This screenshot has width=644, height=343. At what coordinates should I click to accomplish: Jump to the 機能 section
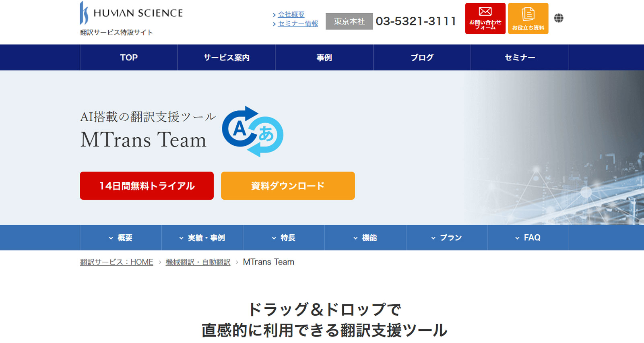[365, 238]
